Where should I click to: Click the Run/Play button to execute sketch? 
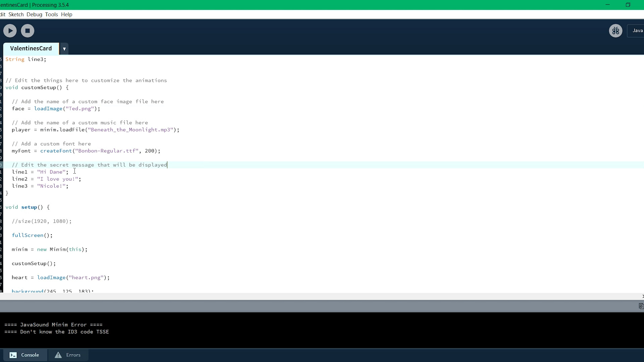[10, 31]
